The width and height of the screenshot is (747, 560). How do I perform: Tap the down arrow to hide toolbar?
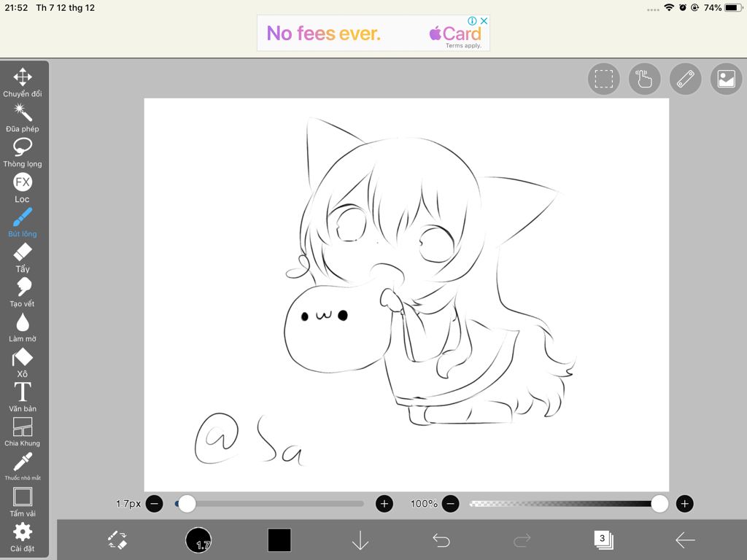(x=360, y=540)
